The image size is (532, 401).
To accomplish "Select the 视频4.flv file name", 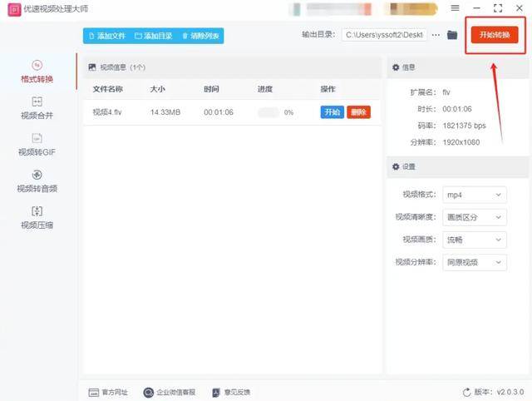I will coord(107,112).
